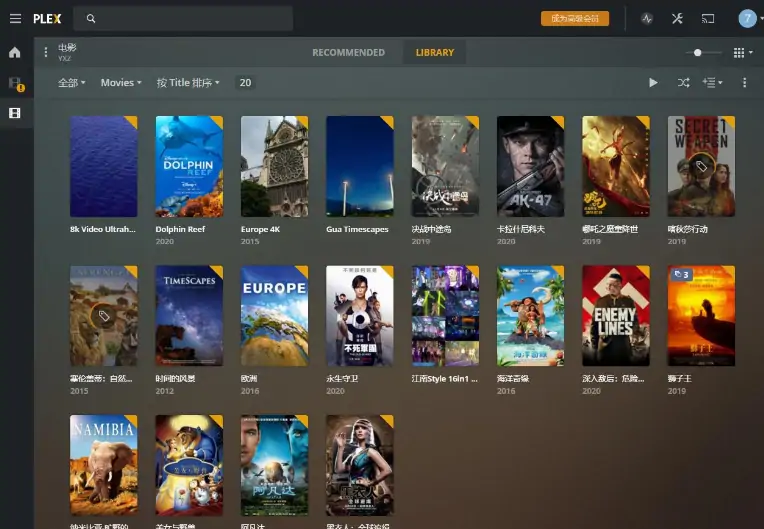Click the Dolphin Reef title text
Screen dimensions: 764x529
180,229
